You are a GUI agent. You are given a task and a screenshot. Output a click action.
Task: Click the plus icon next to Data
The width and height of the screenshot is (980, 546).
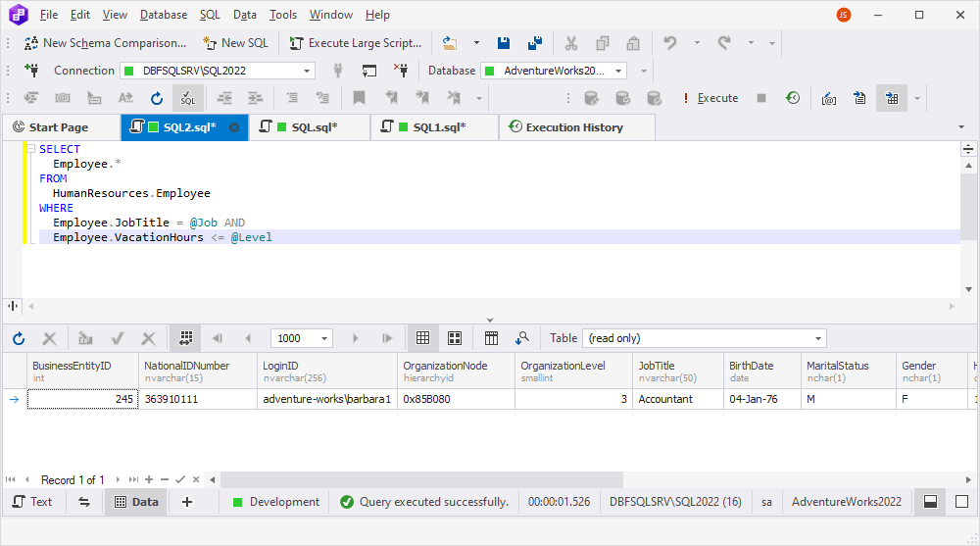tap(187, 502)
